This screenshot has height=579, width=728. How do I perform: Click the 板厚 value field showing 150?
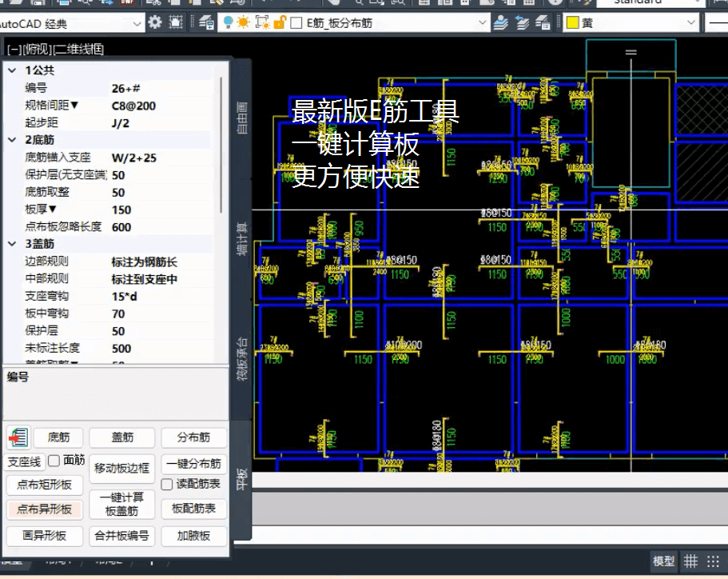[x=160, y=210]
